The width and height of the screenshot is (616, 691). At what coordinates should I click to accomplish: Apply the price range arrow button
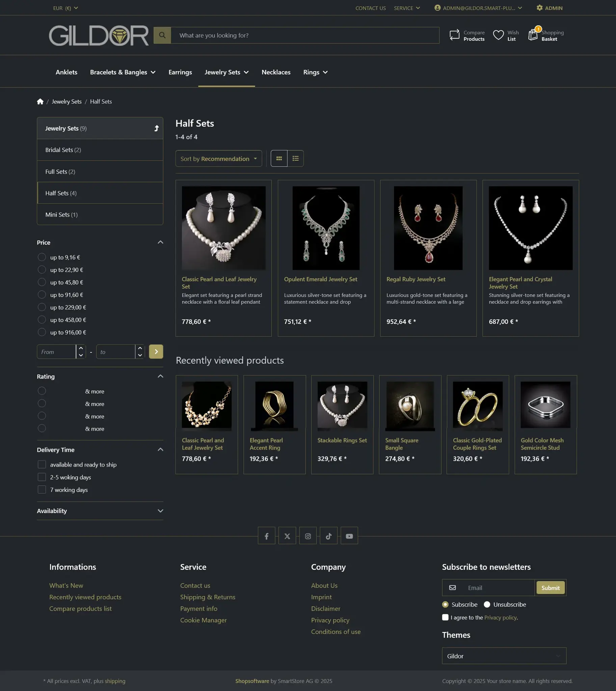click(156, 352)
